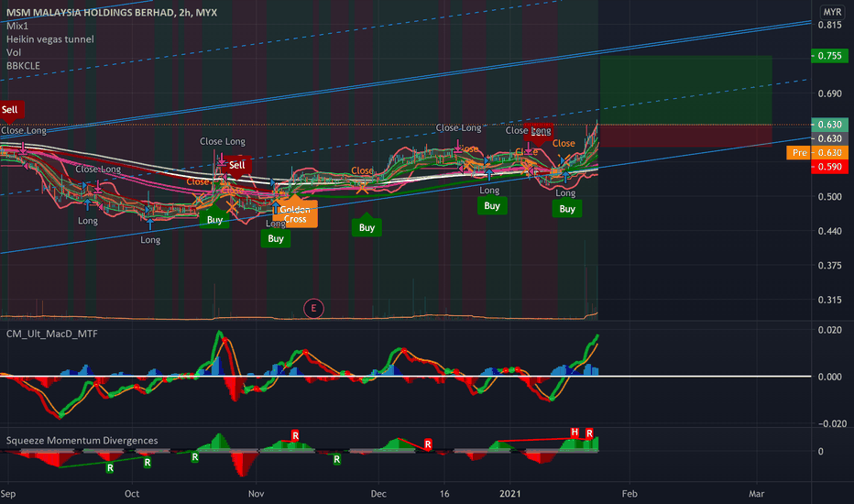Image resolution: width=854 pixels, height=504 pixels.
Task: Click the green 0.755 target price label
Action: (829, 56)
